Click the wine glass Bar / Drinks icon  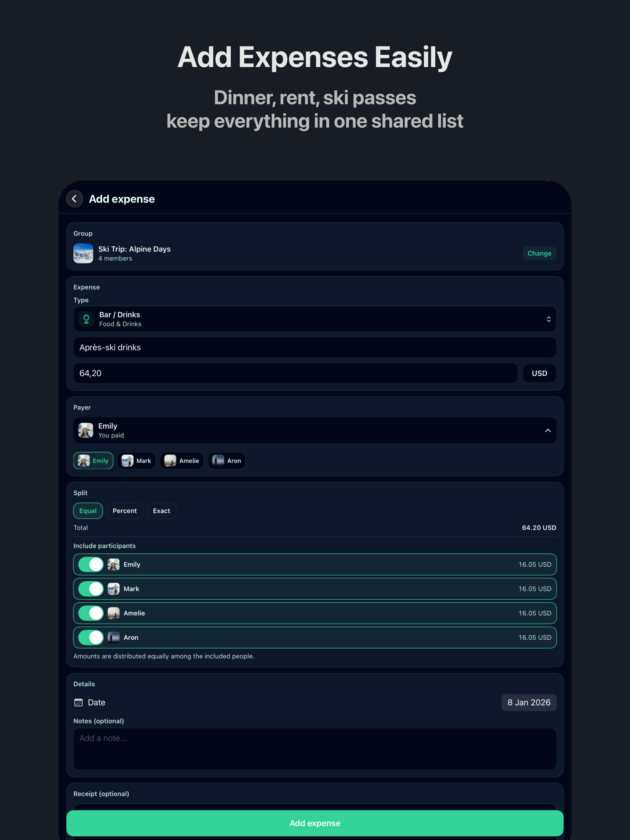(86, 319)
